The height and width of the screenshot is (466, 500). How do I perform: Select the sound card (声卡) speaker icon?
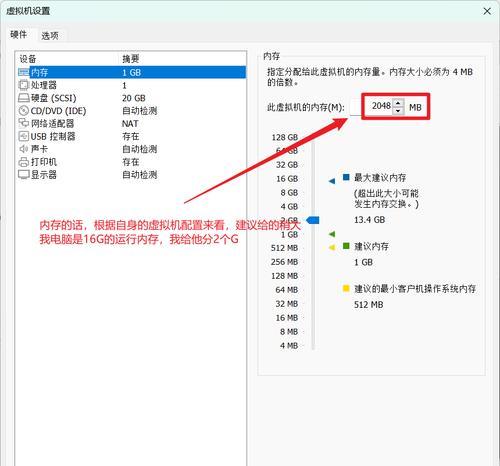(x=24, y=149)
